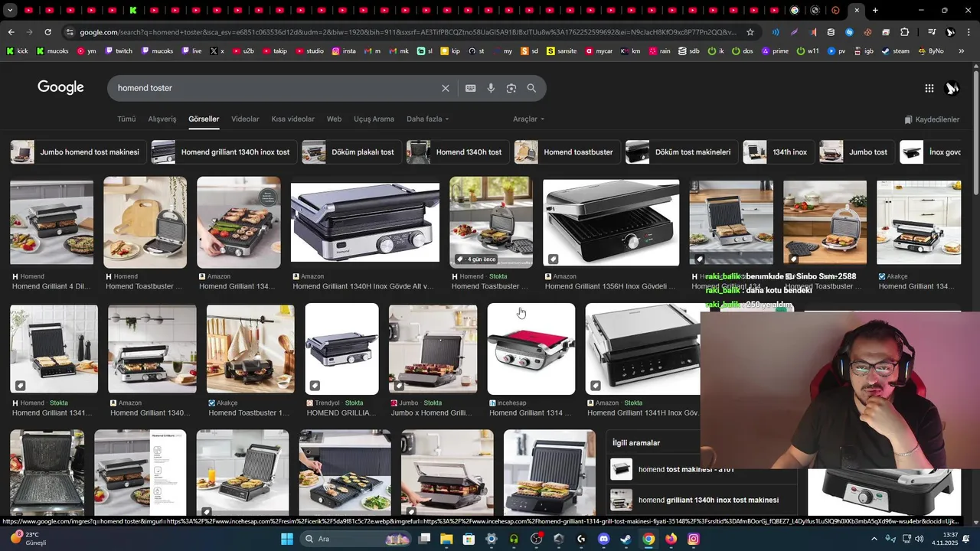Open Firefox from the taskbar
Screen dimensions: 980x551
(x=671, y=539)
